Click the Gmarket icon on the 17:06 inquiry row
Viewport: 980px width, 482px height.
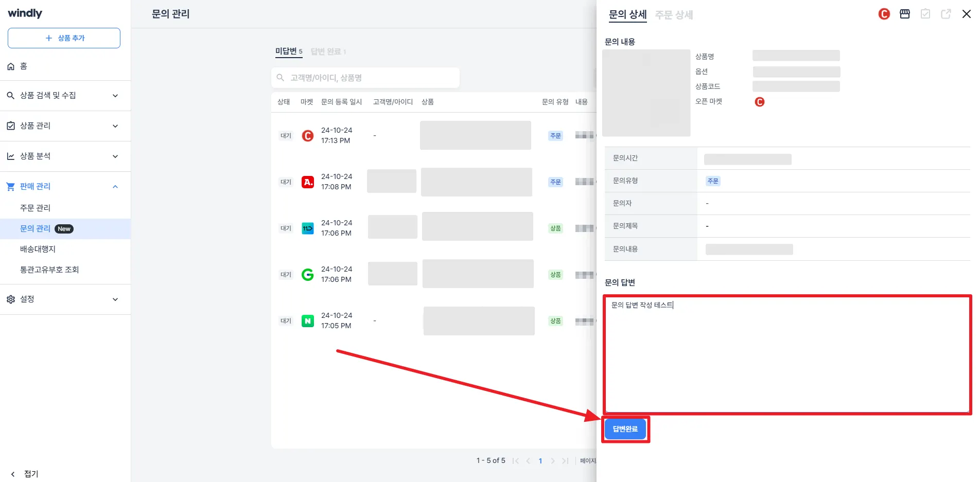307,274
